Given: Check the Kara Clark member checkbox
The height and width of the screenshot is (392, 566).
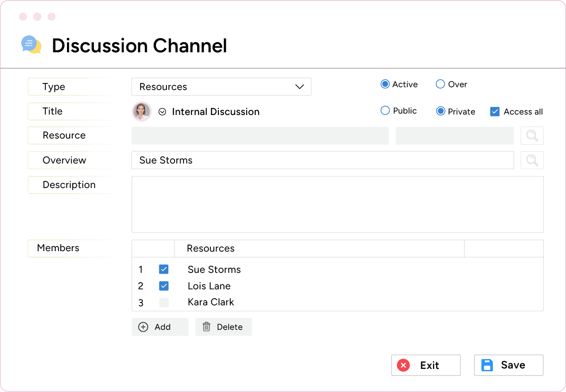Looking at the screenshot, I should (x=164, y=302).
